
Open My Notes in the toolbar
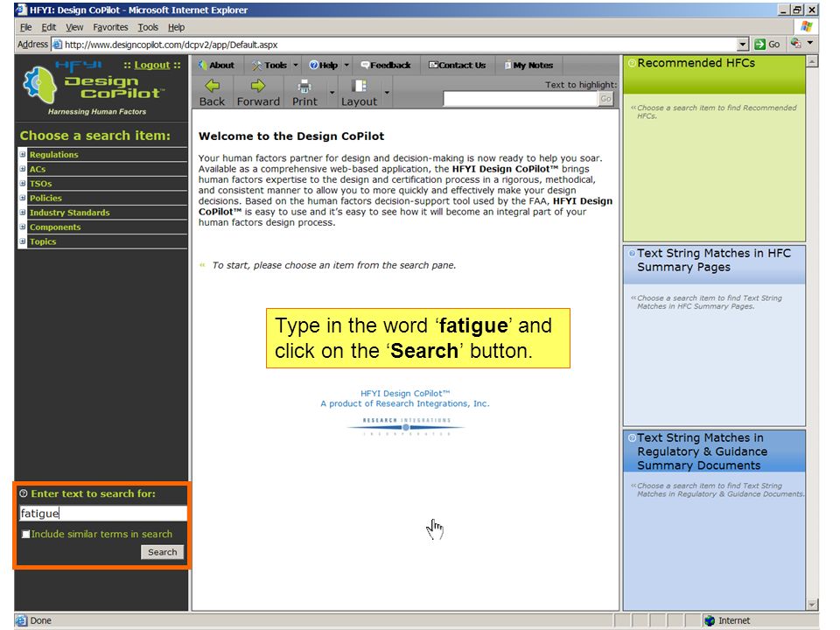point(528,65)
